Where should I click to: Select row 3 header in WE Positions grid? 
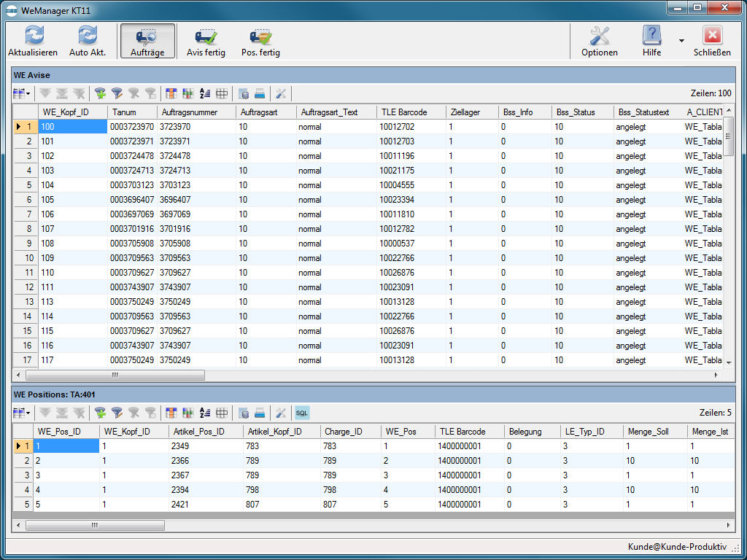(23, 475)
